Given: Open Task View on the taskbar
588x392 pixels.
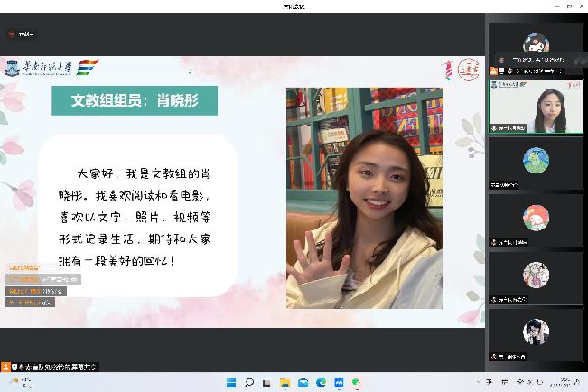Looking at the screenshot, I should click(266, 383).
